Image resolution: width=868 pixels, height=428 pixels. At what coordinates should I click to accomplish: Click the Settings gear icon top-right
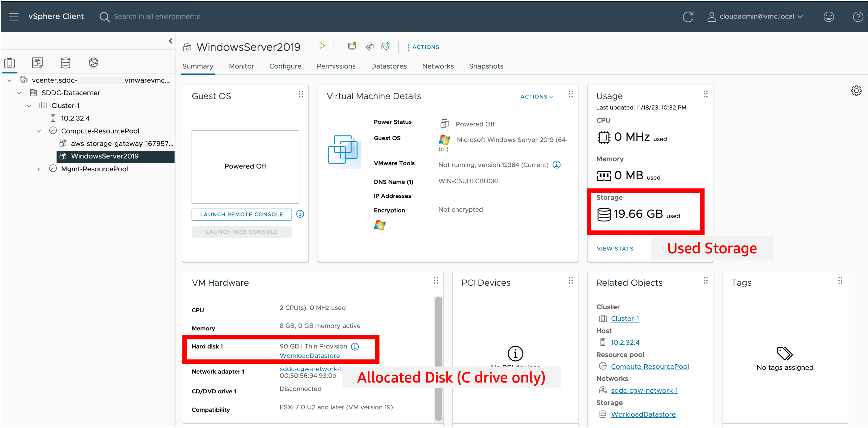[856, 90]
